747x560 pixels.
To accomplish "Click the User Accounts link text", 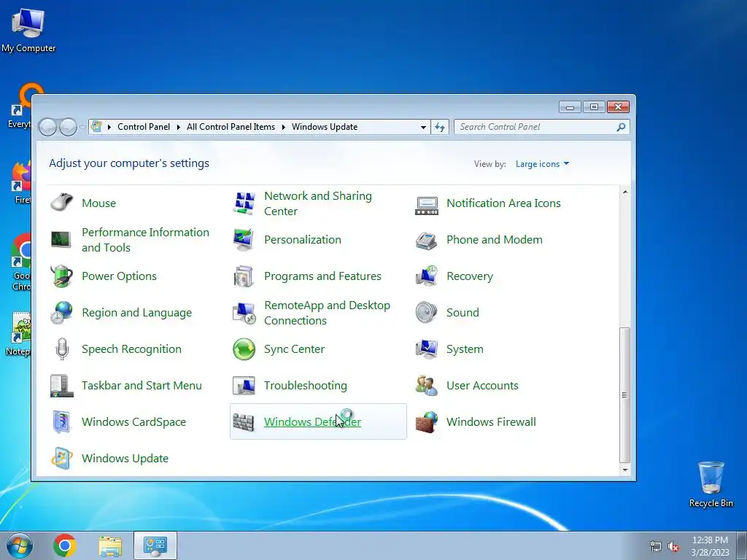I will (482, 386).
